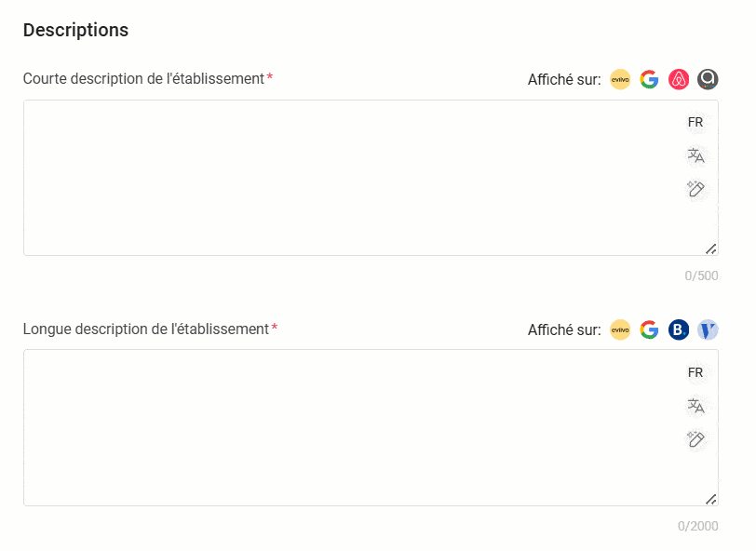The width and height of the screenshot is (756, 551).
Task: Launch AI magic pencil for long description
Action: (695, 439)
